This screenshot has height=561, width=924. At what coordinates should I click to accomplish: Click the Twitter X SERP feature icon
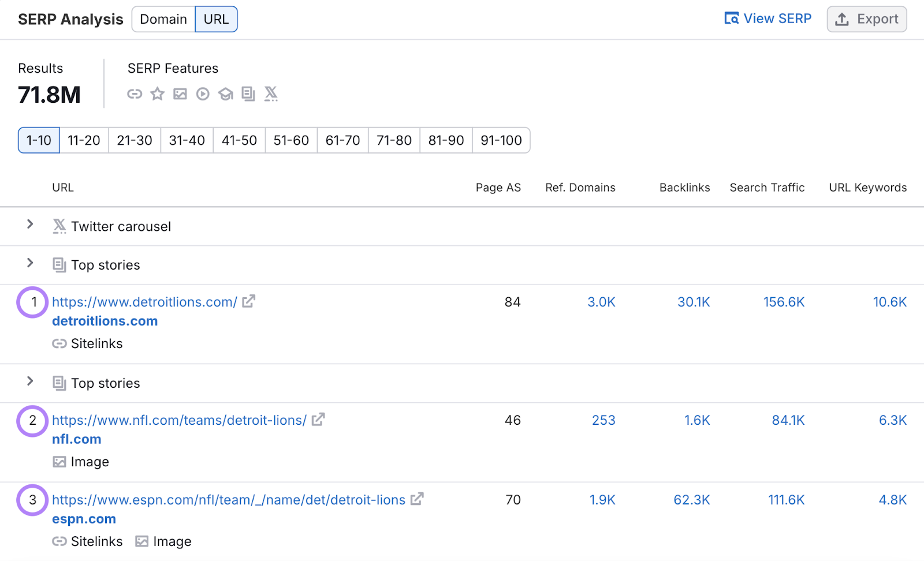[271, 93]
